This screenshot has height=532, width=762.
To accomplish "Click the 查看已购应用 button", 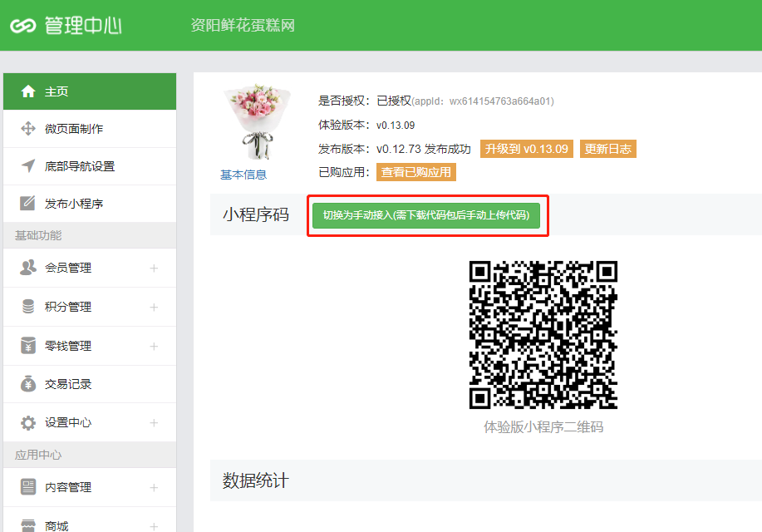I will point(416,172).
